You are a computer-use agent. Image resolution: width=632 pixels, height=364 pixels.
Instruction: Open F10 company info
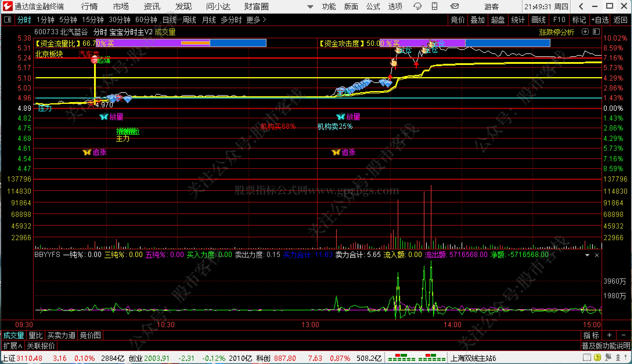(559, 20)
